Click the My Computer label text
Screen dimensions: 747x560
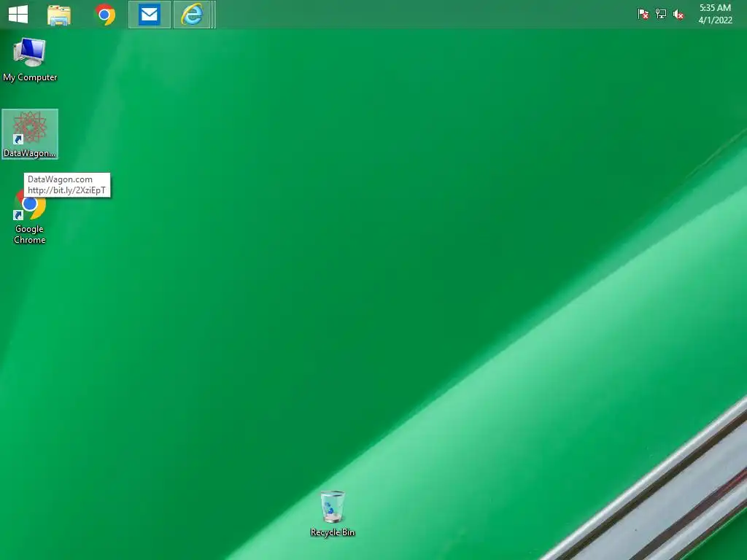coord(30,77)
